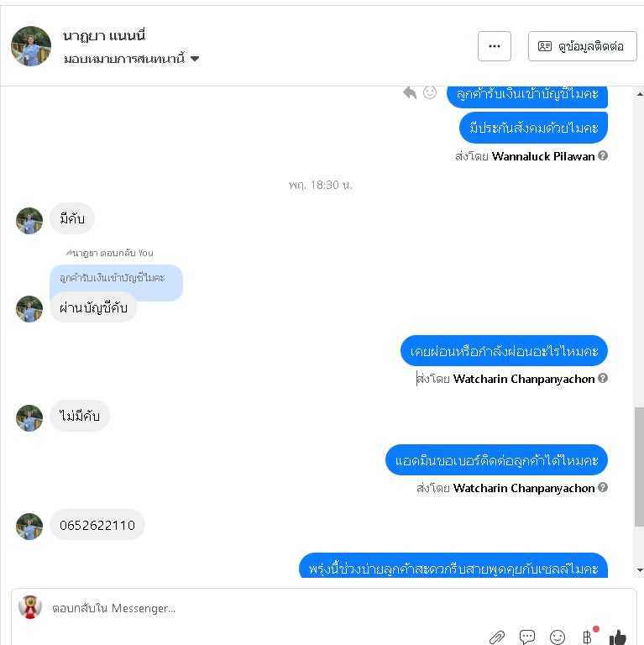Send a thumbs-up like
The height and width of the screenshot is (645, 644).
tap(618, 637)
